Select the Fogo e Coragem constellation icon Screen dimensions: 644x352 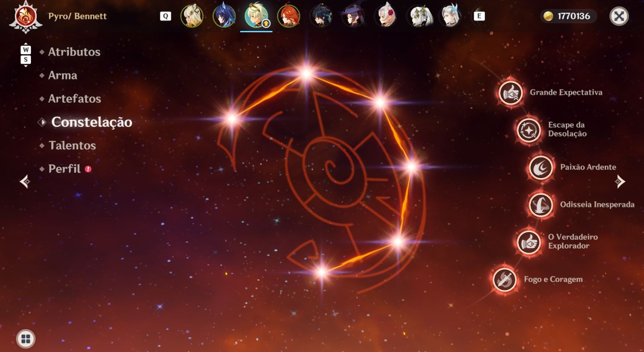[504, 279]
